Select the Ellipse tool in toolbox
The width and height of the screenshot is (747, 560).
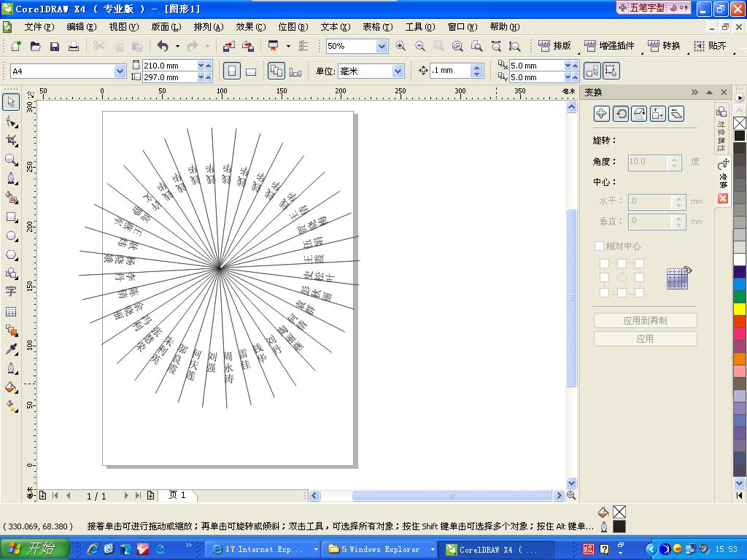11,236
